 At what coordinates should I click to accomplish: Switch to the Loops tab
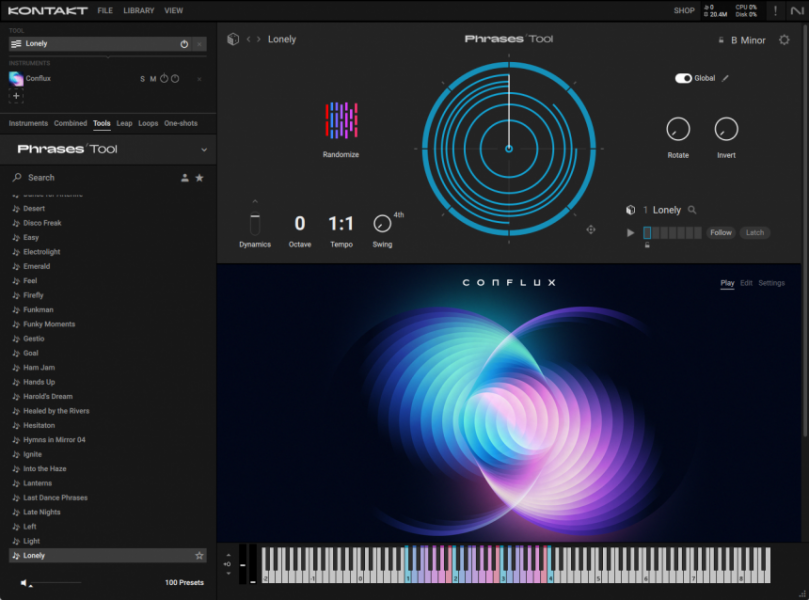click(x=147, y=123)
